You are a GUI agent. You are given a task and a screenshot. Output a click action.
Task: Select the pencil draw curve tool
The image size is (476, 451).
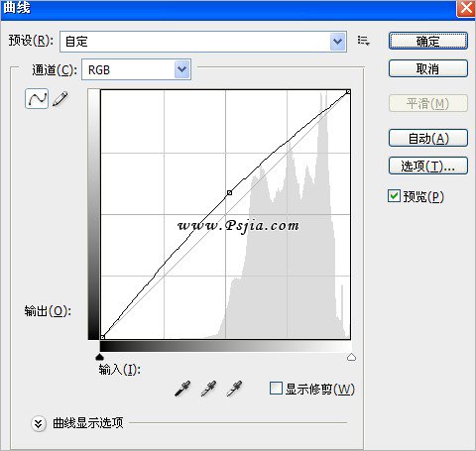point(60,98)
